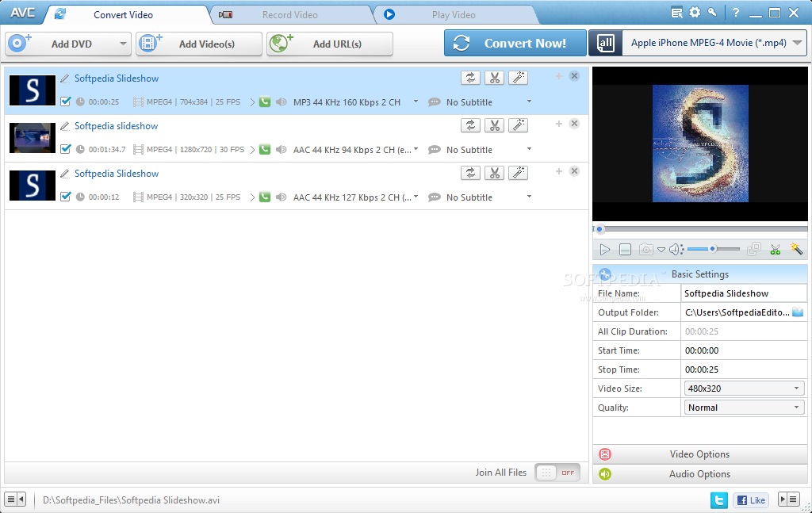Click the plus icon on the 320x320 row

pyautogui.click(x=559, y=171)
